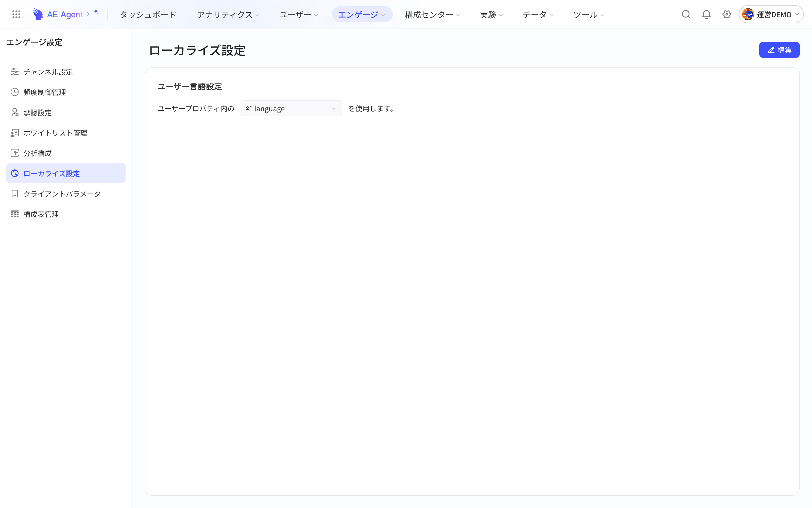Expand the 実験 menu
Viewport: 812px width, 508px height.
[491, 14]
